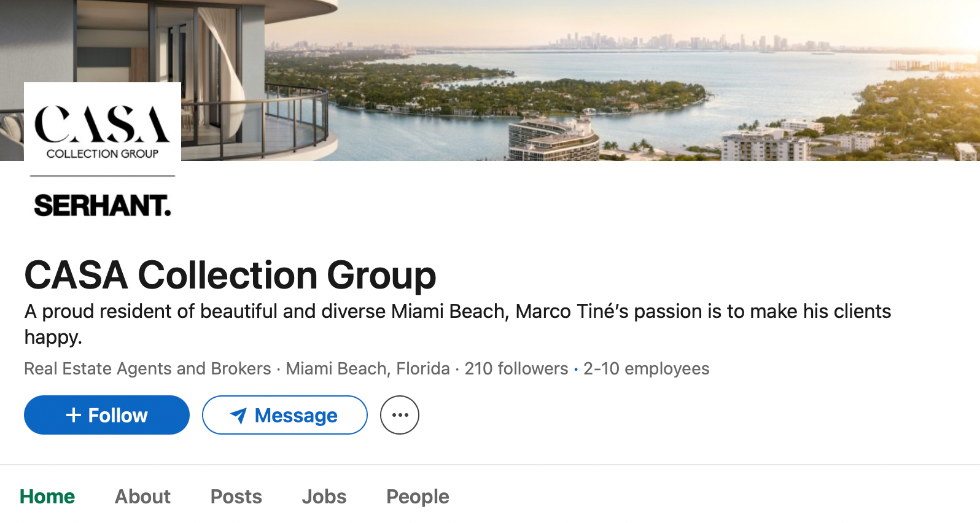Image resolution: width=980 pixels, height=523 pixels.
Task: Click the plus icon beside Follow
Action: pyautogui.click(x=74, y=416)
